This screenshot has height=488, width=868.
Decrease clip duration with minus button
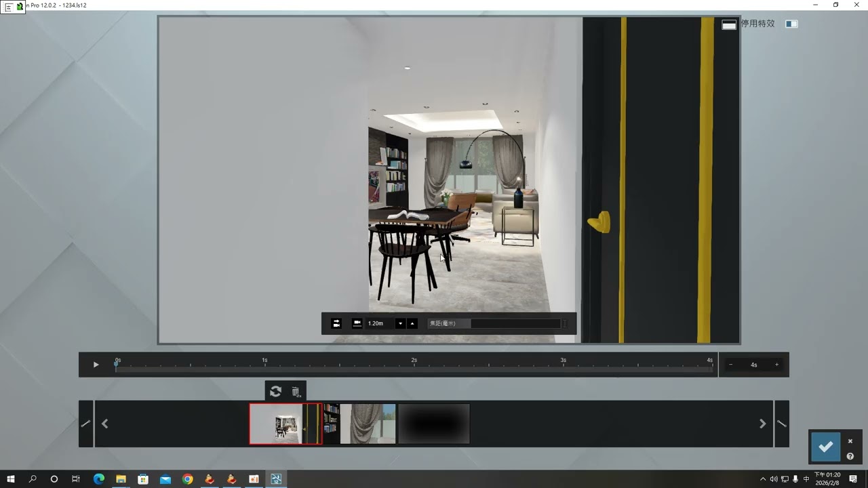coord(730,365)
